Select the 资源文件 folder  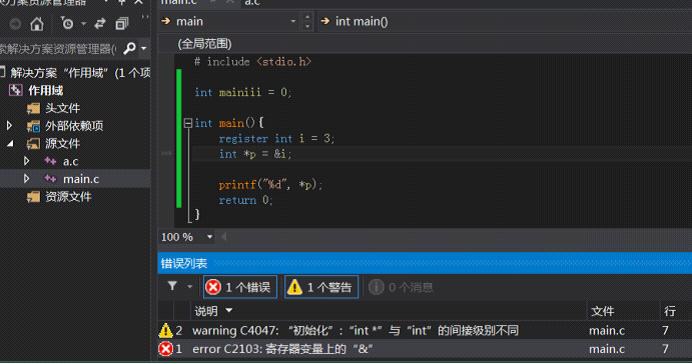pyautogui.click(x=68, y=196)
